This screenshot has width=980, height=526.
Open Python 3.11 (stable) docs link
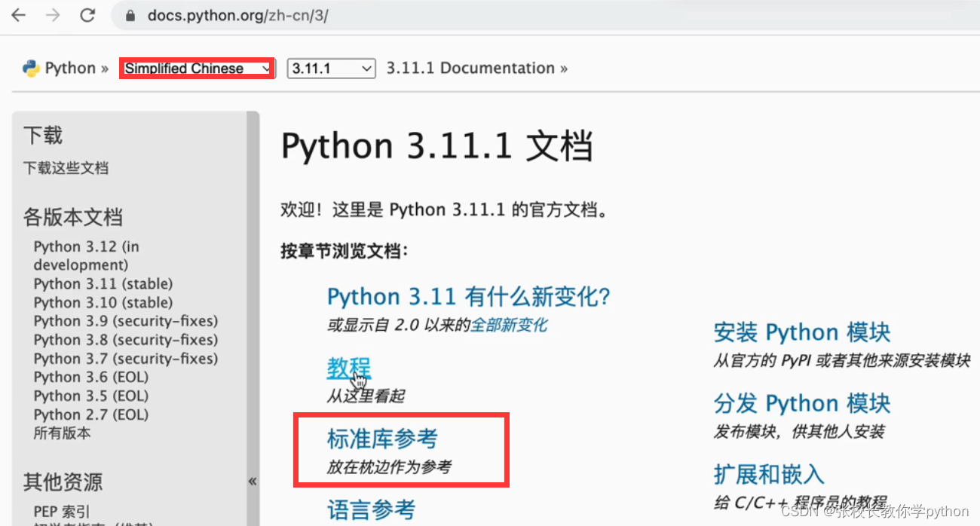tap(103, 284)
